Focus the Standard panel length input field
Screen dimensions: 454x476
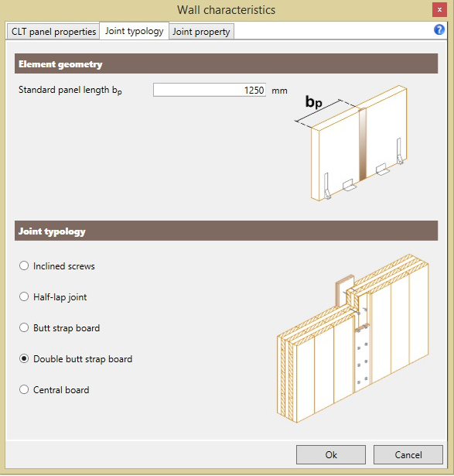pos(210,90)
